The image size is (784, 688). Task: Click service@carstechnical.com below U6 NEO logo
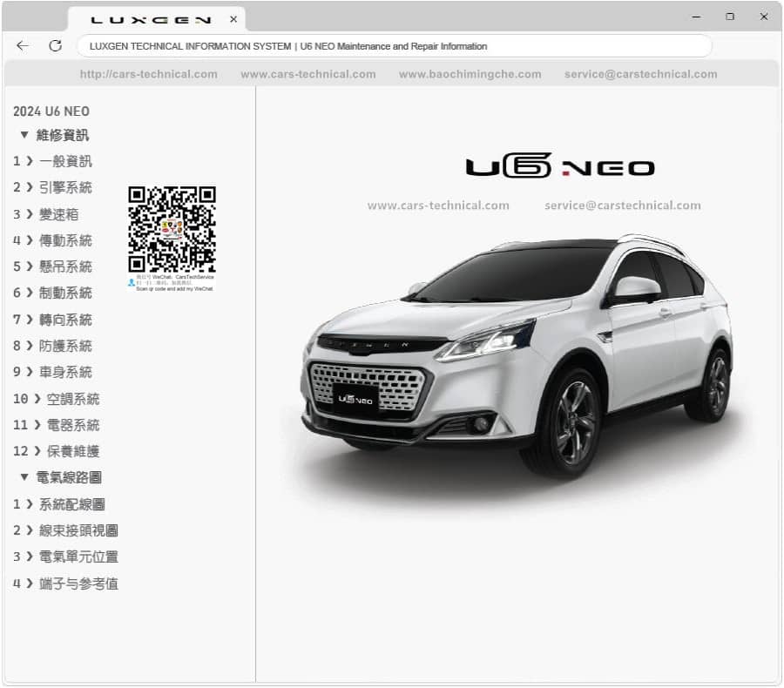coord(623,206)
